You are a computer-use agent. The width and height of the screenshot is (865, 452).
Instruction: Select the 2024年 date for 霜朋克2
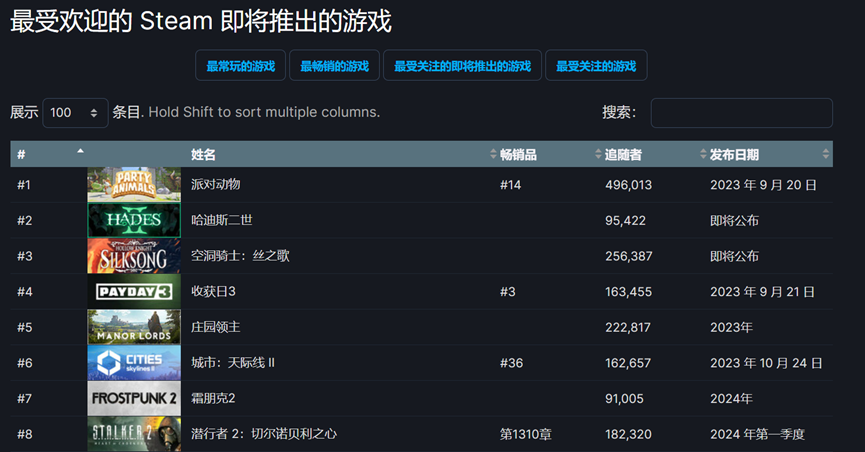(x=731, y=398)
